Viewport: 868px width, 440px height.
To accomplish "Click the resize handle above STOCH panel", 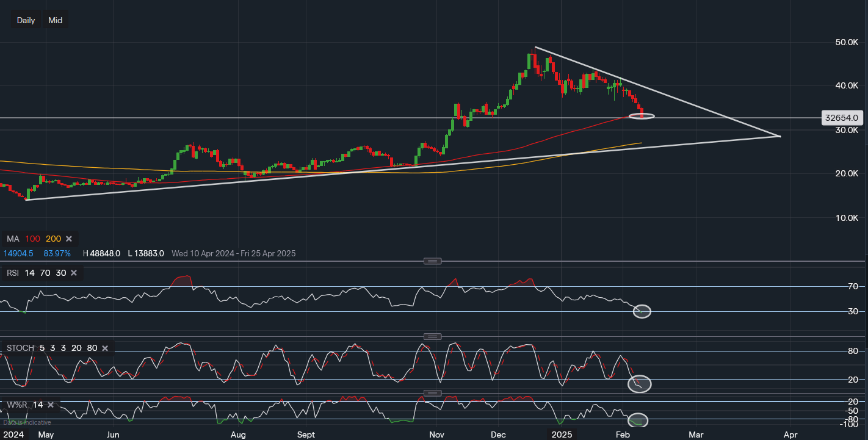I will 432,336.
